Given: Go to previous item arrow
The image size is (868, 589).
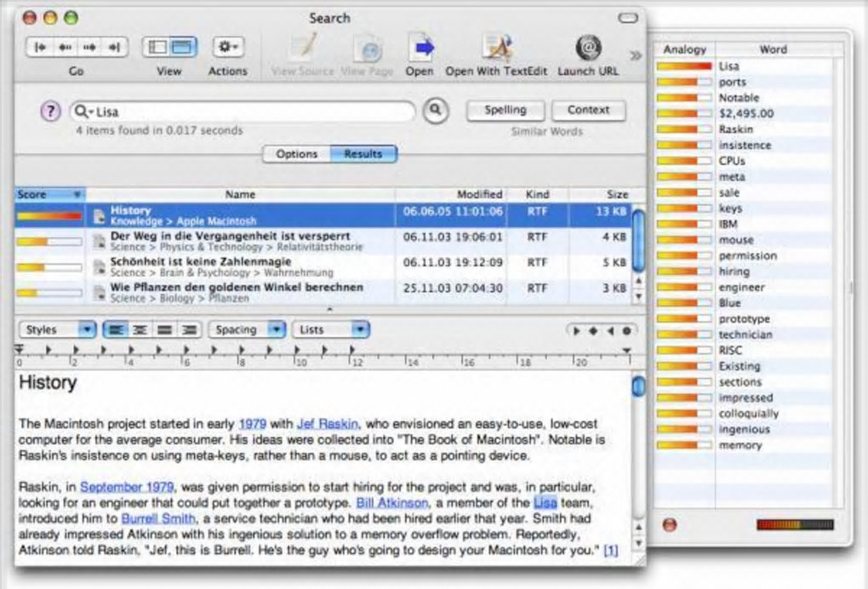Looking at the screenshot, I should [x=65, y=48].
